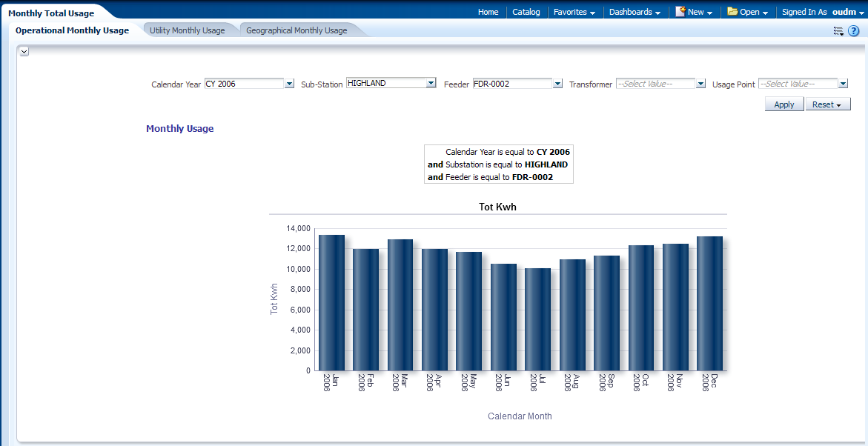Image resolution: width=868 pixels, height=446 pixels.
Task: Click the filter text 'Substation is equal to HIGHLAND'
Action: [x=506, y=164]
